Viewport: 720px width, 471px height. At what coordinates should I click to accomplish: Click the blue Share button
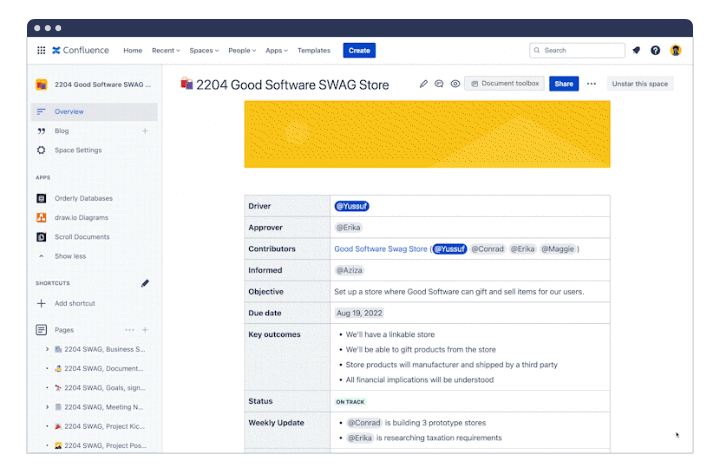point(564,84)
